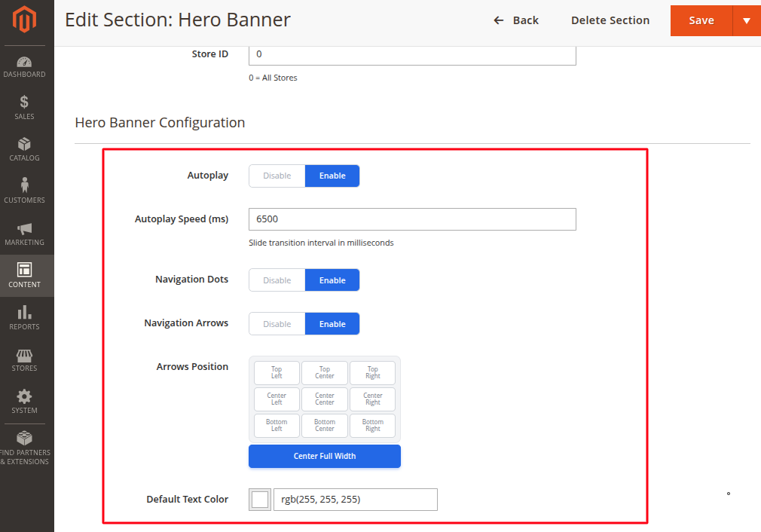The width and height of the screenshot is (761, 532).
Task: Open the Reports sidebar menu
Action: pyautogui.click(x=24, y=318)
